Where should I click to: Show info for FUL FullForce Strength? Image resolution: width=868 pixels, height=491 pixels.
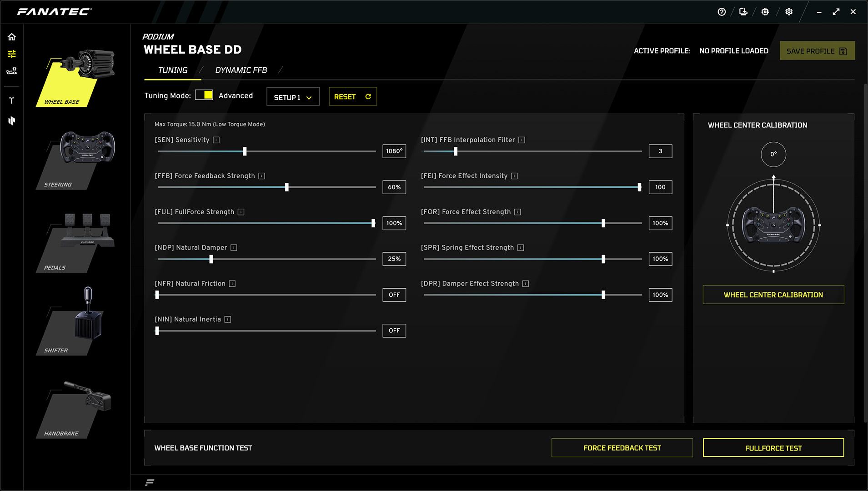coord(241,212)
